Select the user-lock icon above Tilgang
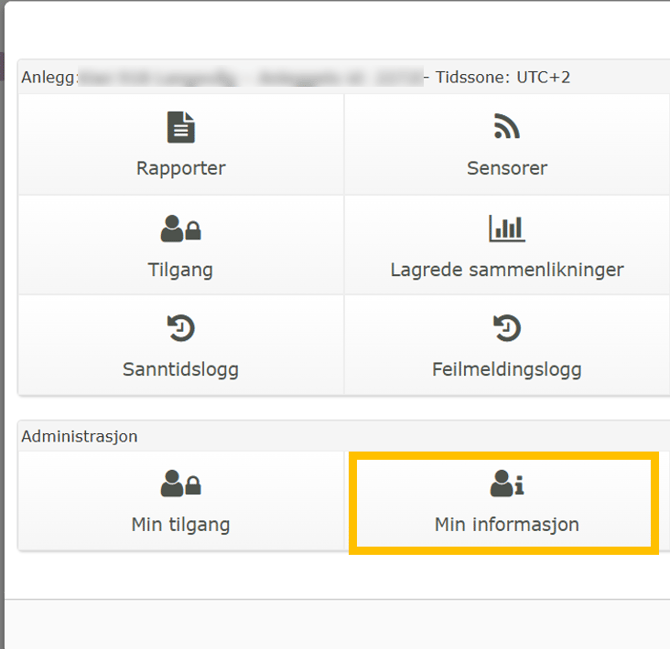Screen dimensions: 670x649 (181, 230)
